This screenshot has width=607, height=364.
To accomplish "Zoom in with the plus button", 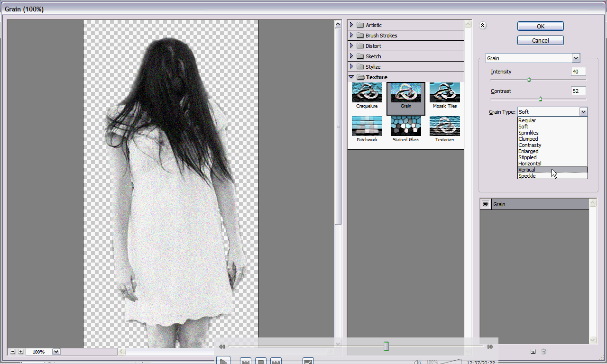I will [20, 352].
